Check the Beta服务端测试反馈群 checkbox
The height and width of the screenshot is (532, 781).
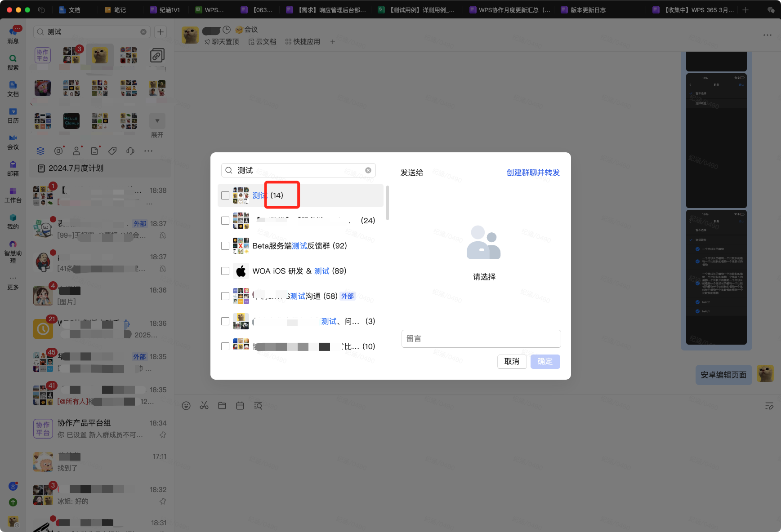tap(225, 246)
